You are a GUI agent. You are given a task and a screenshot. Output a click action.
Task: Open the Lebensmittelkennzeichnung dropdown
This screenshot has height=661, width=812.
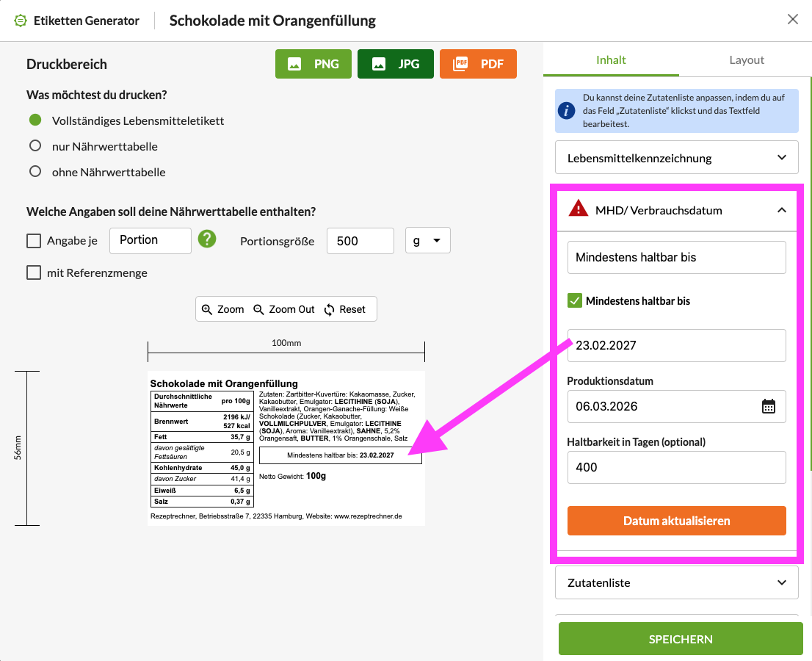click(x=675, y=157)
